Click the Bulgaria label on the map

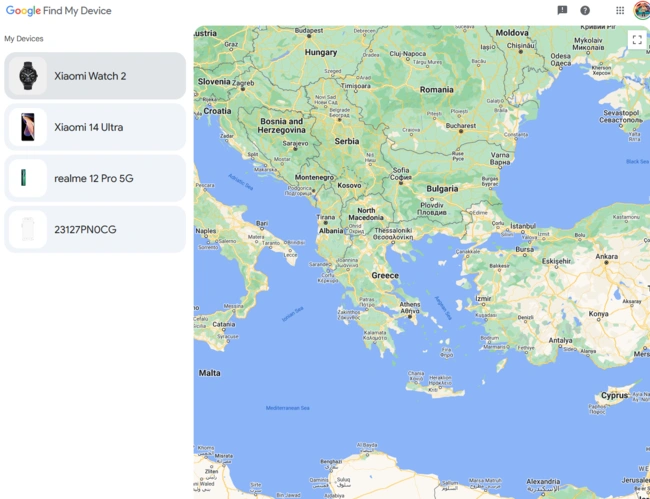pyautogui.click(x=442, y=189)
